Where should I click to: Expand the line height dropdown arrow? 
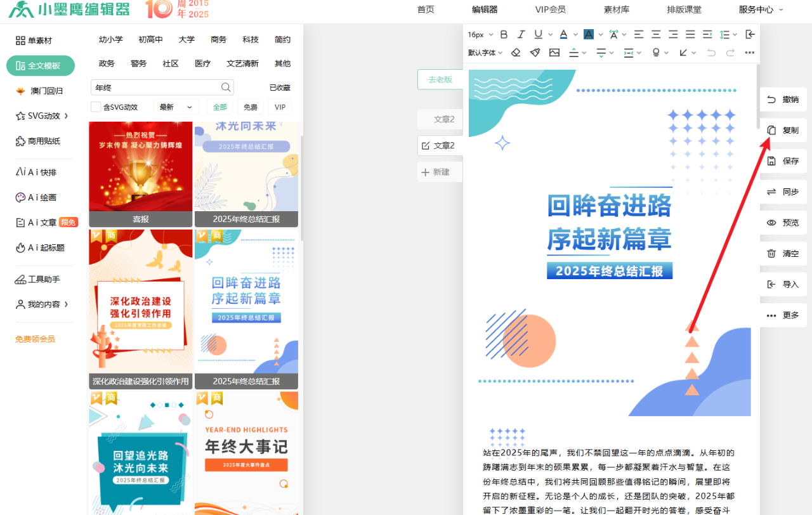[735, 35]
